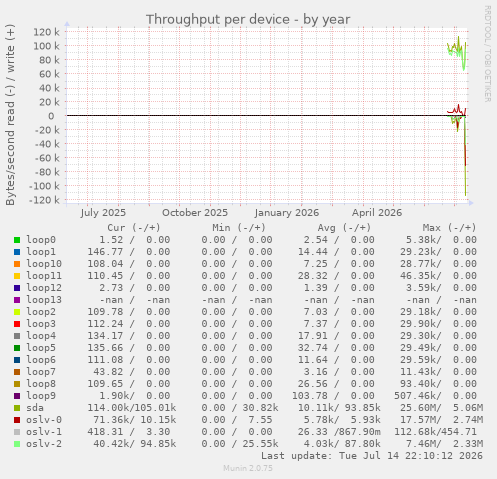Click the 'Min (-/+)' column header
The image size is (497, 479).
[x=239, y=228]
